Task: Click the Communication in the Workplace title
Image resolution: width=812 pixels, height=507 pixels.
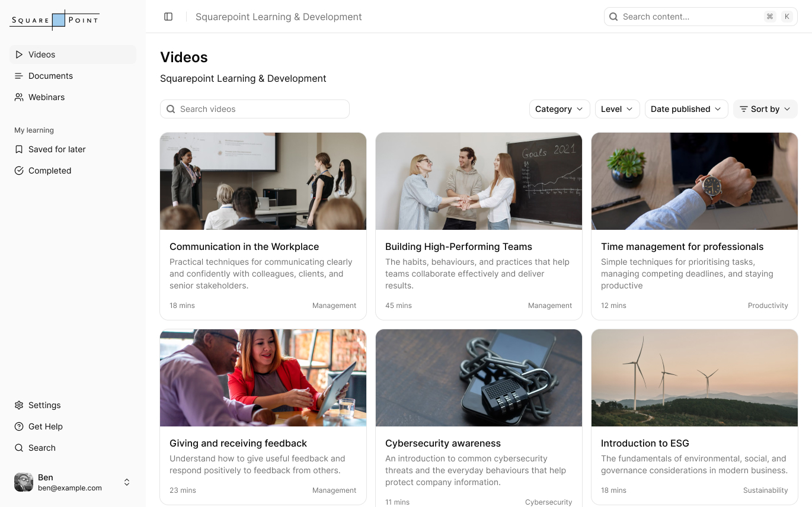Action: tap(244, 246)
